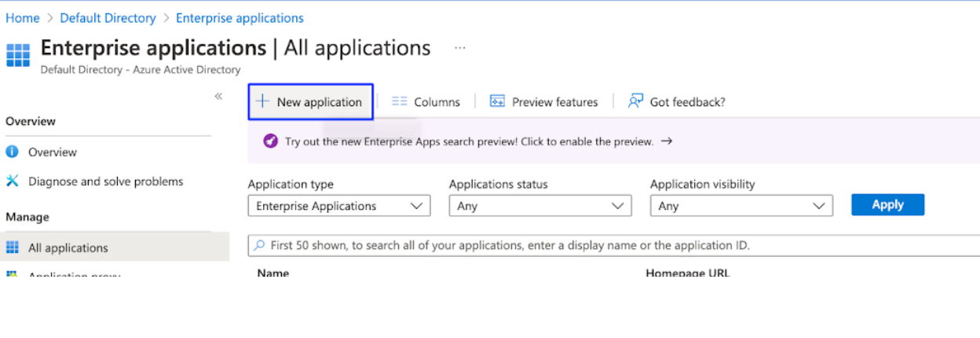Select All applications in the Manage menu
Screen dimensions: 980x338
(68, 248)
